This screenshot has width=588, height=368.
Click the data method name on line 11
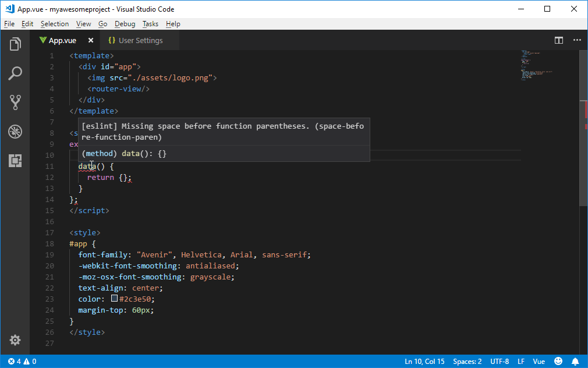pyautogui.click(x=87, y=166)
